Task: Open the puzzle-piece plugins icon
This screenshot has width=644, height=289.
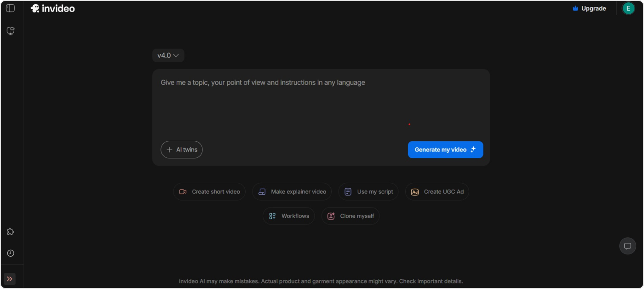Action: [10, 231]
